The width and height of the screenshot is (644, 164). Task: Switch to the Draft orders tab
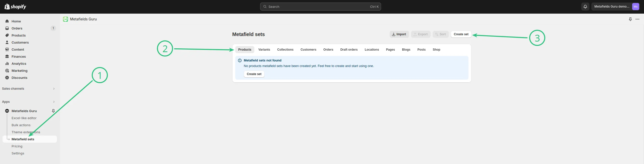(x=349, y=50)
